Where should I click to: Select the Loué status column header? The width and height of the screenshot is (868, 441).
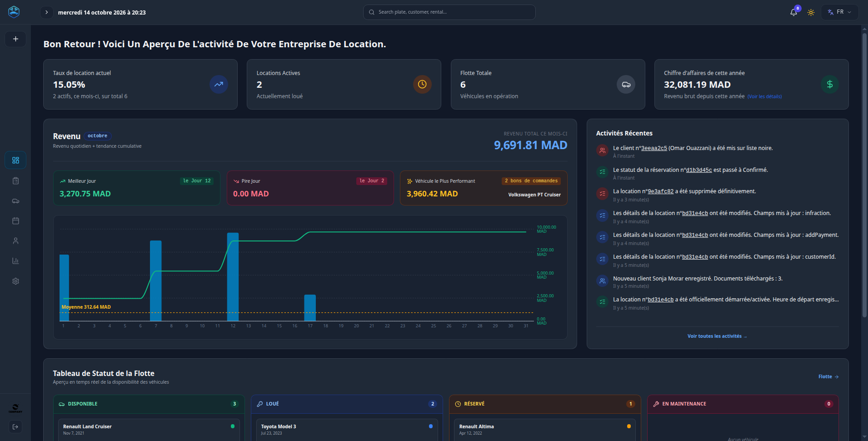[x=347, y=404]
